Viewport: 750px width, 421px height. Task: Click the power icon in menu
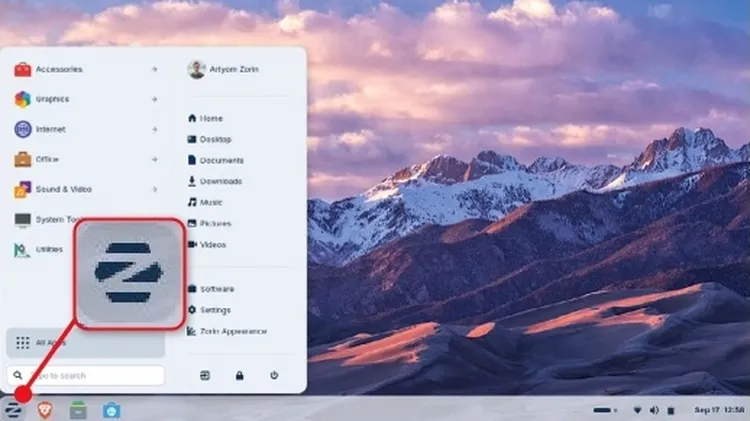[x=273, y=376]
